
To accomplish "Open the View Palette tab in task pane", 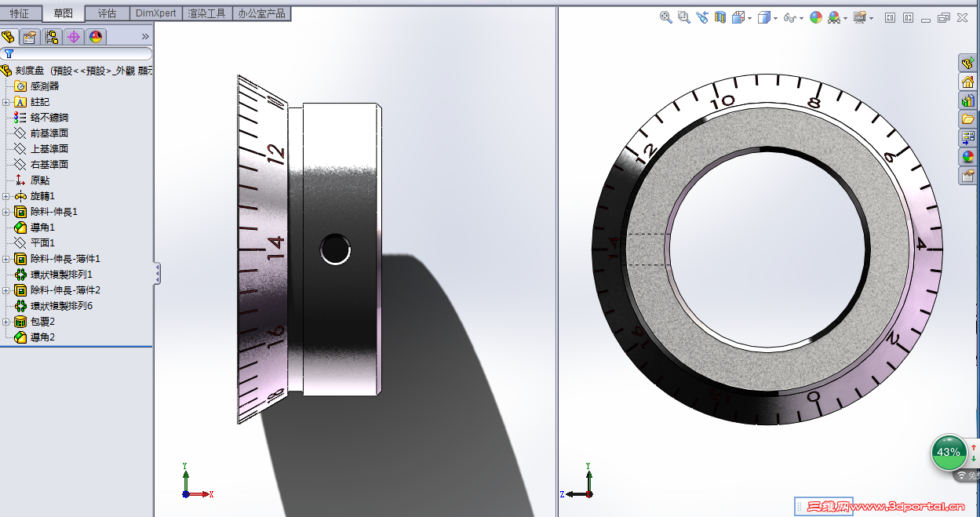I will tap(968, 138).
